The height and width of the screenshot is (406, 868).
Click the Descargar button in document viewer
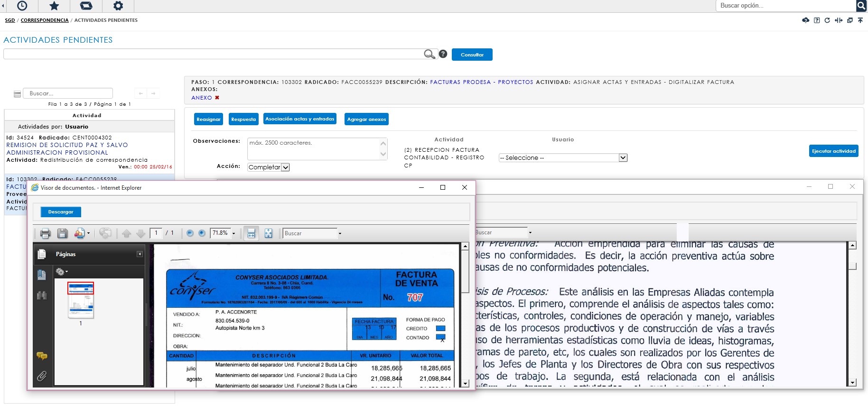pos(61,212)
